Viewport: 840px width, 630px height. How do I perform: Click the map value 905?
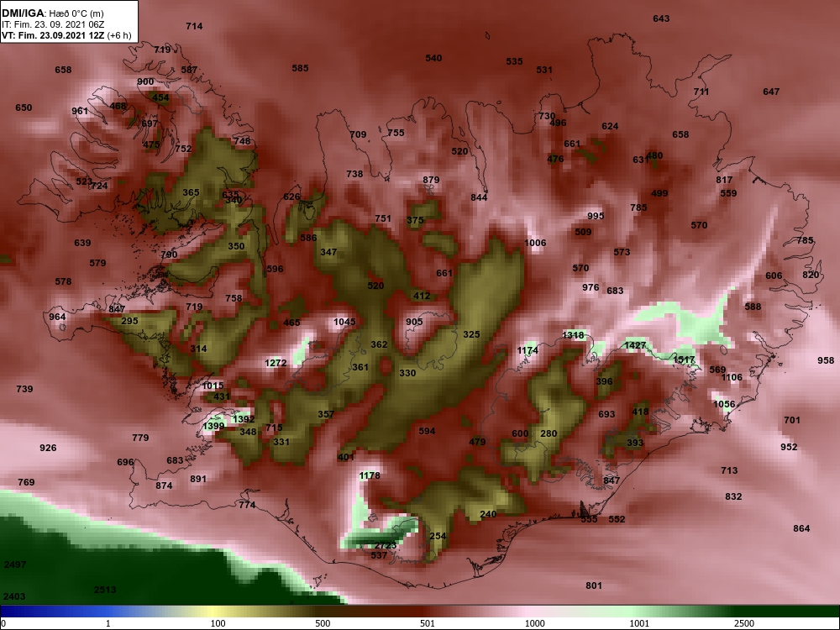(414, 322)
